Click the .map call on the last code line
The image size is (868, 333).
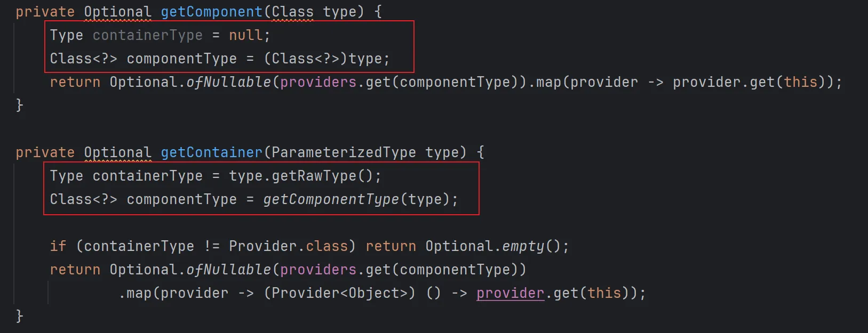(x=136, y=293)
